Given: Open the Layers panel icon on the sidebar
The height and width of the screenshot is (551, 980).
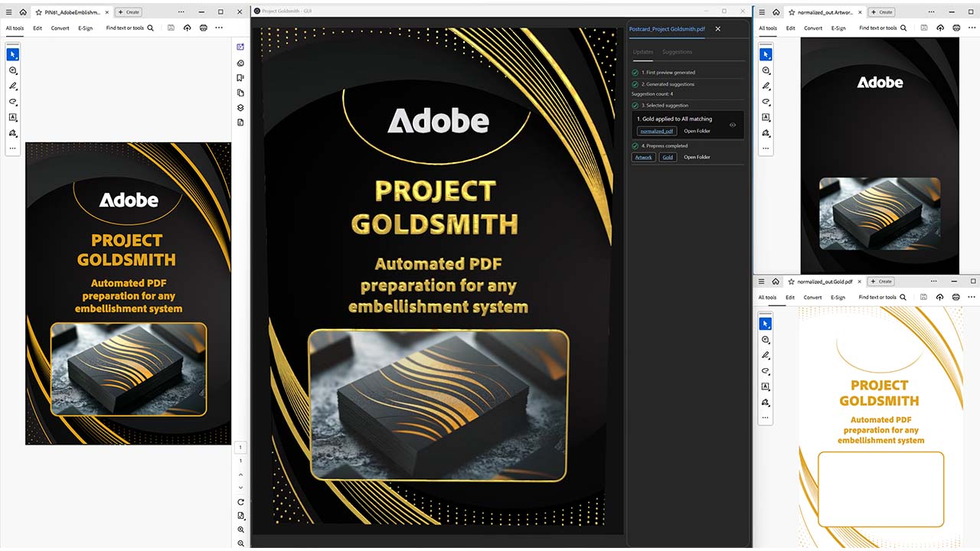Looking at the screenshot, I should [240, 107].
